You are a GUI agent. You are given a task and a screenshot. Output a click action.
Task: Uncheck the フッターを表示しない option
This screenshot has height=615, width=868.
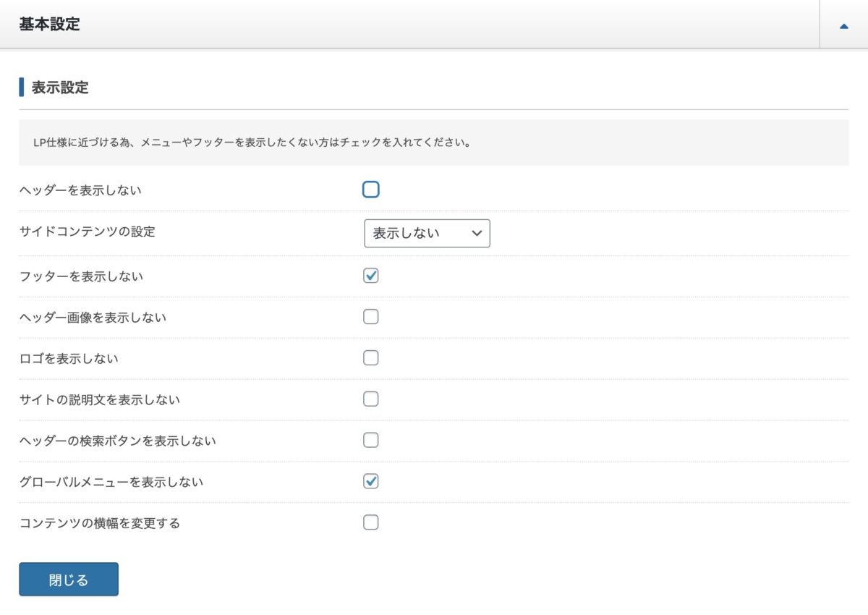370,275
